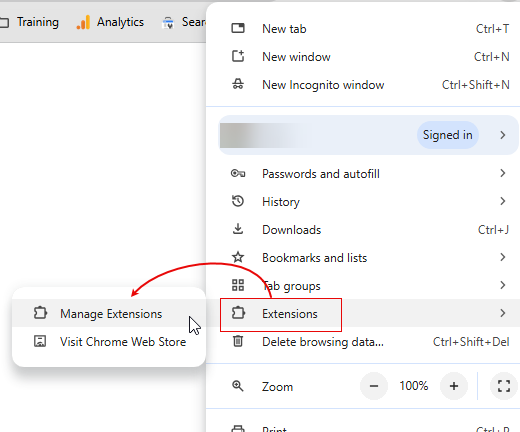The height and width of the screenshot is (432, 520).
Task: Click the trash icon for browsing data
Action: 238,341
